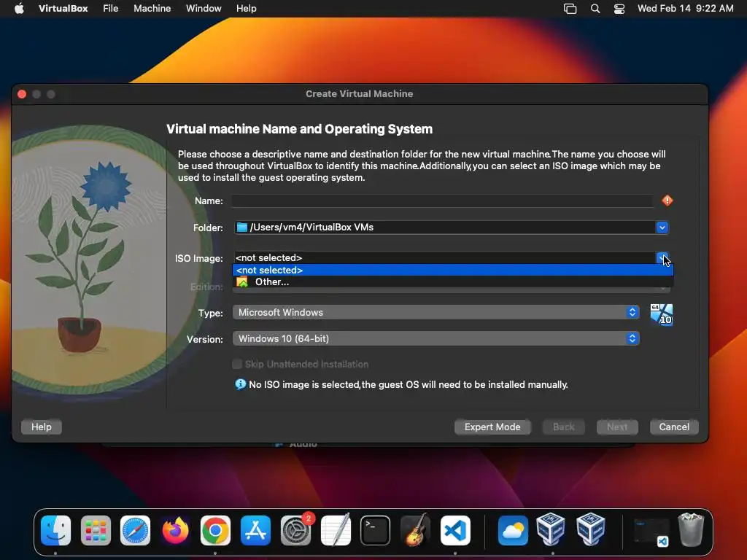
Task: Switch to Expert Mode
Action: pos(492,427)
